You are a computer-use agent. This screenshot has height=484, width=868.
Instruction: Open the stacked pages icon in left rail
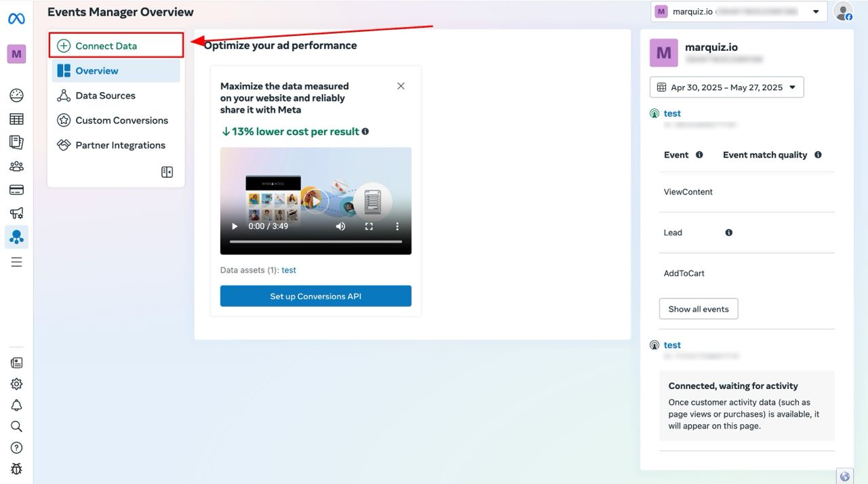pyautogui.click(x=16, y=142)
